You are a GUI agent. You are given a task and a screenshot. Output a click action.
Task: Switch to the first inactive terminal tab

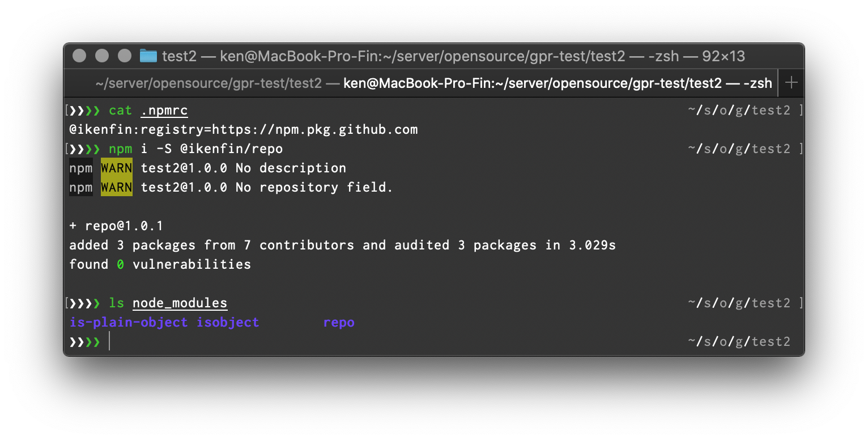(x=209, y=83)
